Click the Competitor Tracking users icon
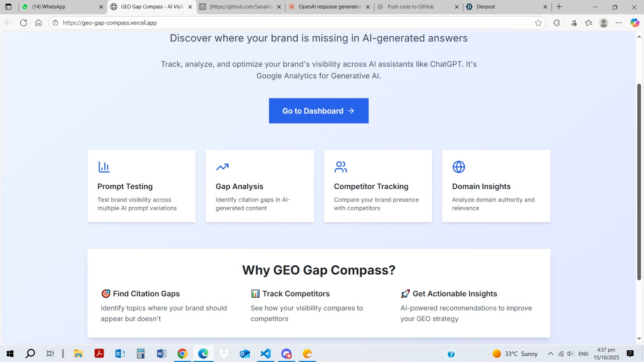644x362 pixels. pos(341,167)
